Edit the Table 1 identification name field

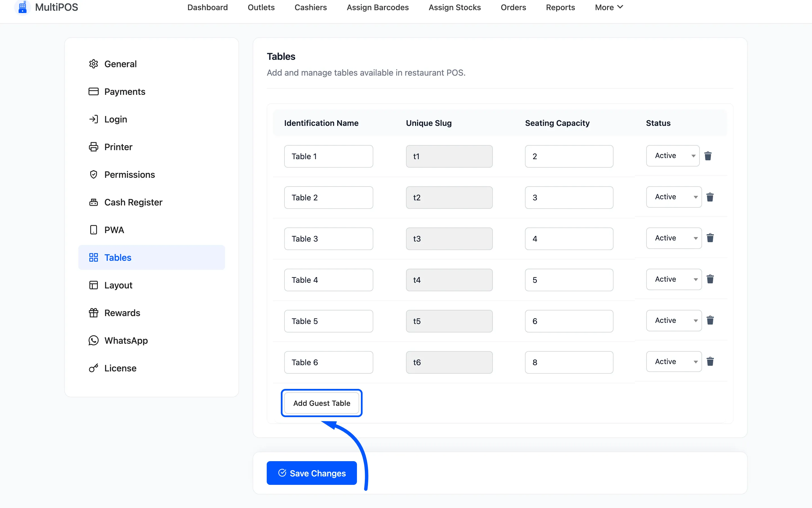click(328, 156)
